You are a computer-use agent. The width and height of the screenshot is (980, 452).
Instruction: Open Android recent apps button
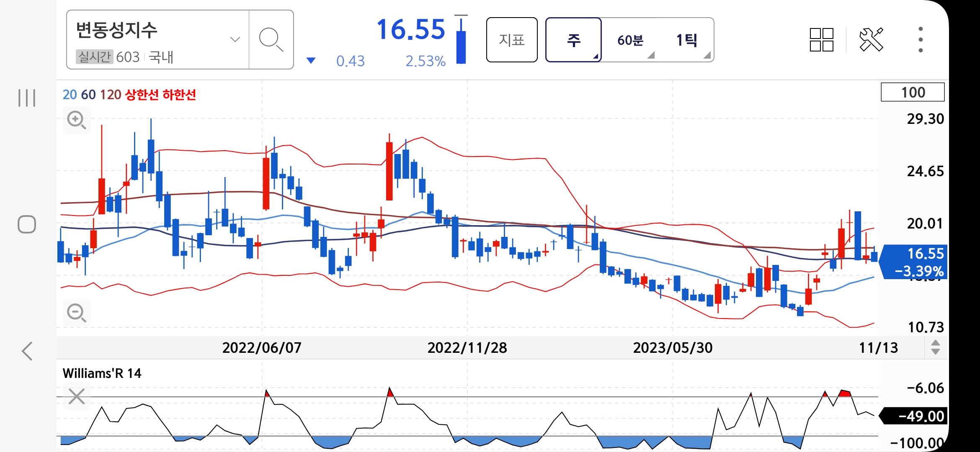coord(27,98)
